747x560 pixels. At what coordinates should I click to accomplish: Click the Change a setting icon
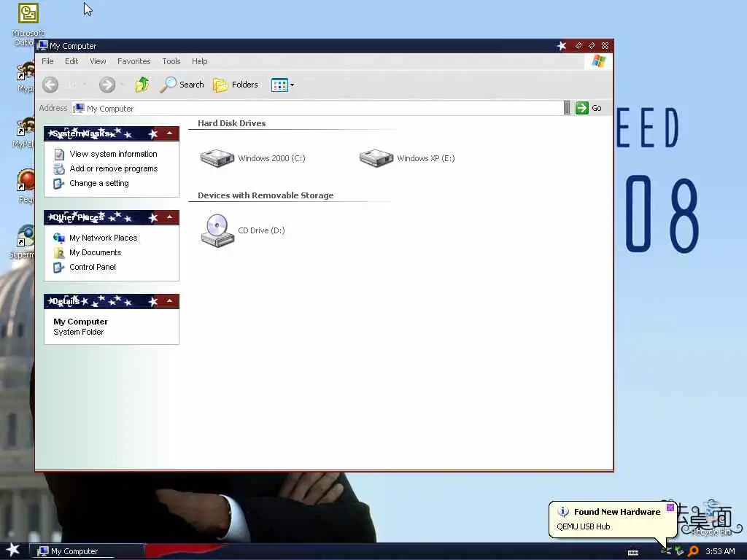click(x=59, y=184)
